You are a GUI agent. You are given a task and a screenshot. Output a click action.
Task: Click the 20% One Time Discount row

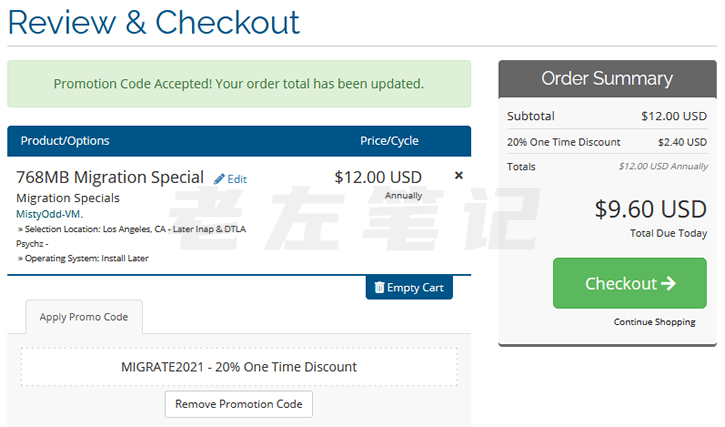(x=607, y=142)
